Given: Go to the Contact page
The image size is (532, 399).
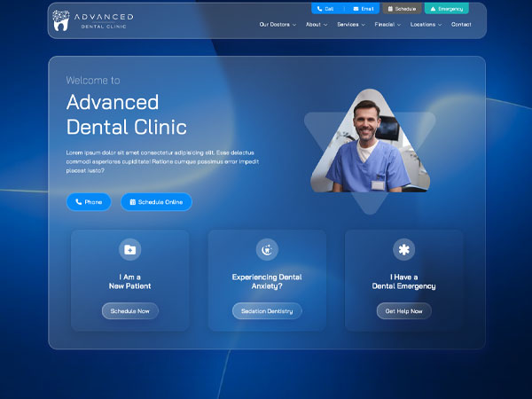Looking at the screenshot, I should 461,25.
